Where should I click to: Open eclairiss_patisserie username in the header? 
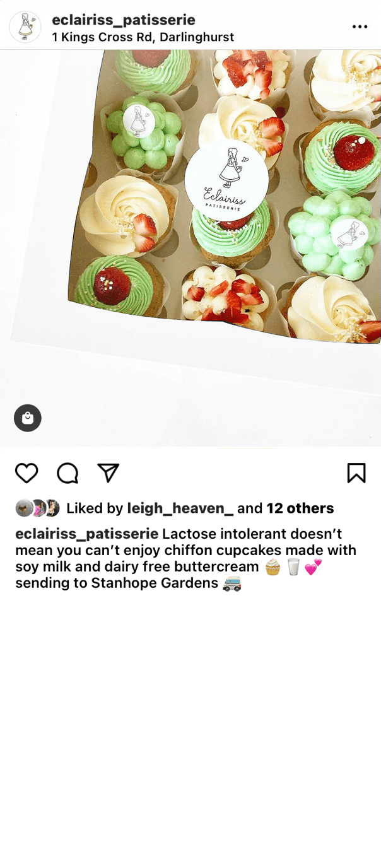124,20
